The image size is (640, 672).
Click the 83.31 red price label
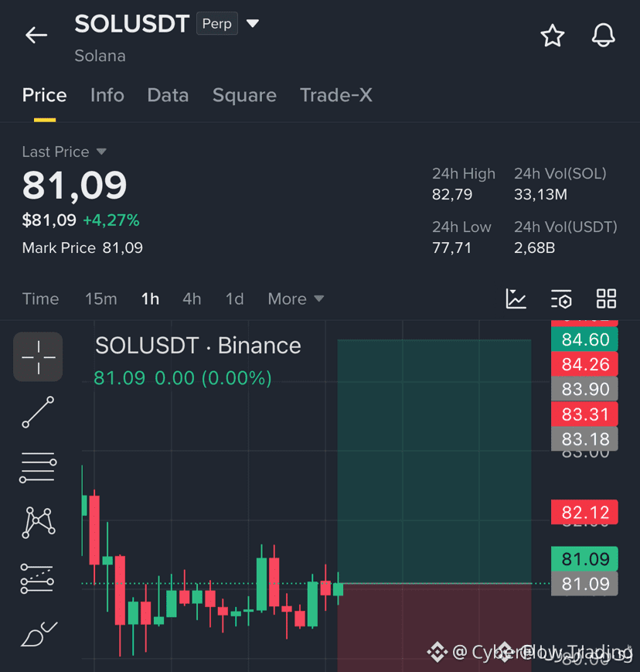tap(585, 414)
